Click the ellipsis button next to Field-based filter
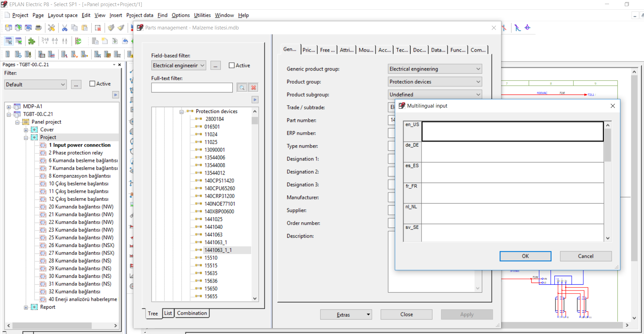This screenshot has width=644, height=334. [215, 65]
